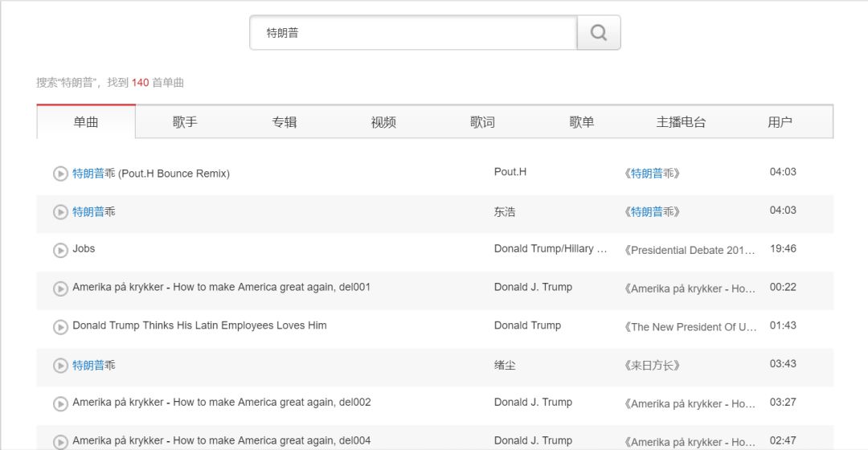868x450 pixels.
Task: Open album The New President Of U…
Action: tap(690, 327)
